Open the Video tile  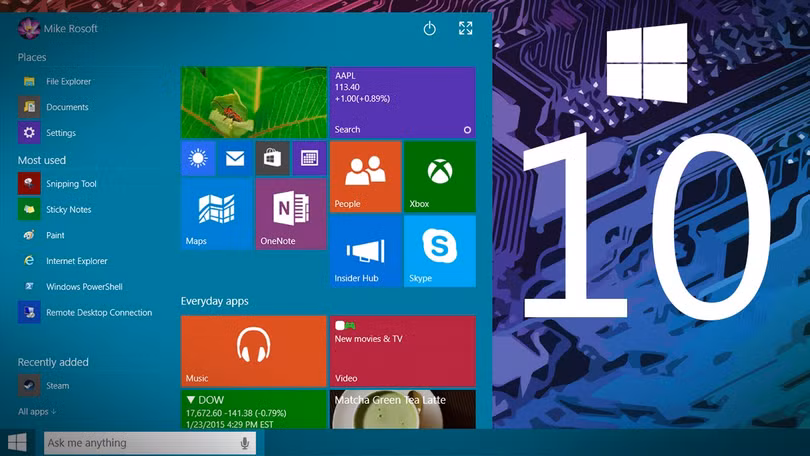[403, 351]
